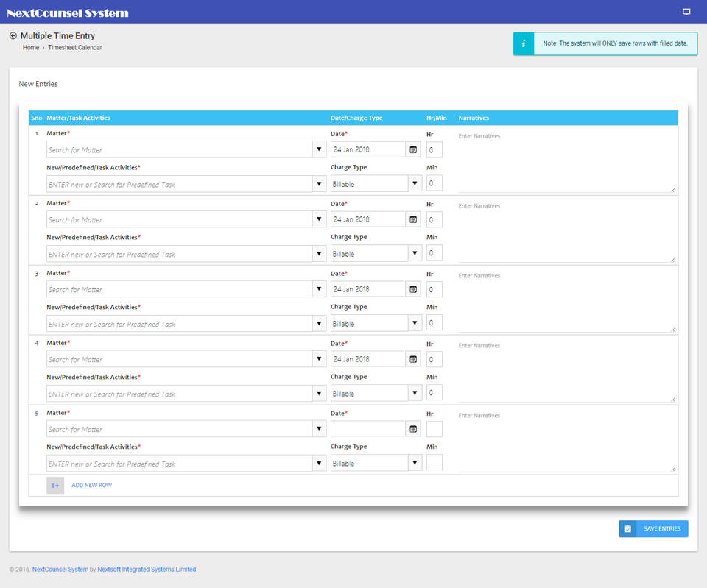Click the info icon in the note banner

pos(524,43)
